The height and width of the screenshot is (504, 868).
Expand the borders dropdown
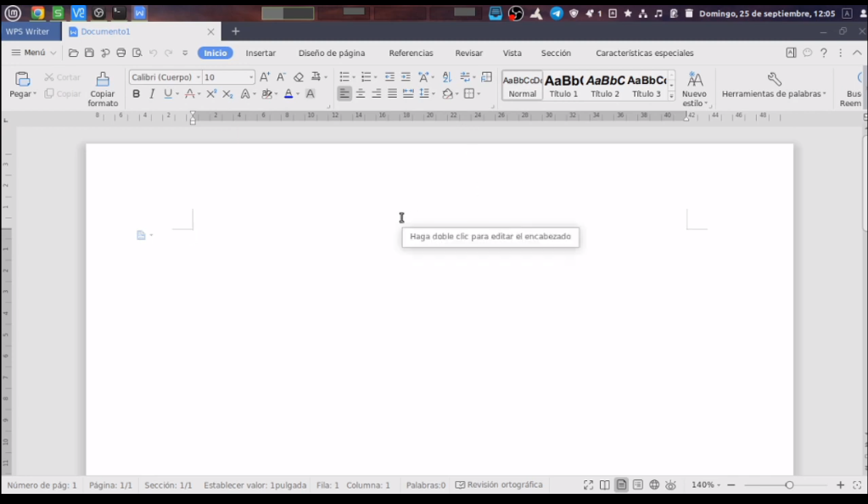(x=479, y=94)
